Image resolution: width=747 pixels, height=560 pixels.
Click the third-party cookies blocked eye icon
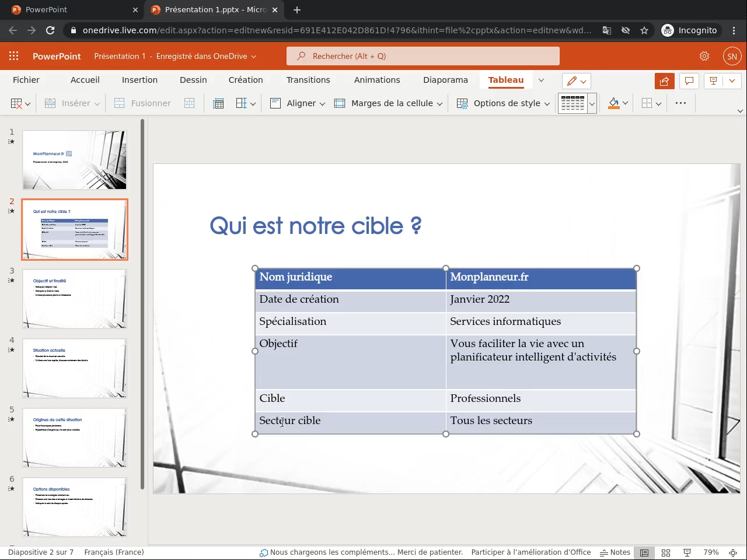(626, 30)
